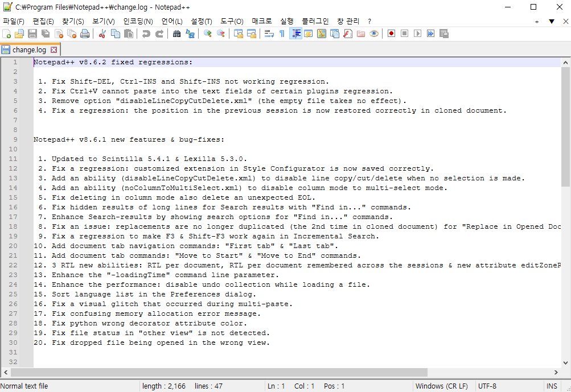Viewport: 571px width, 392px height.
Task: Open the 언어(L) menu
Action: click(172, 22)
